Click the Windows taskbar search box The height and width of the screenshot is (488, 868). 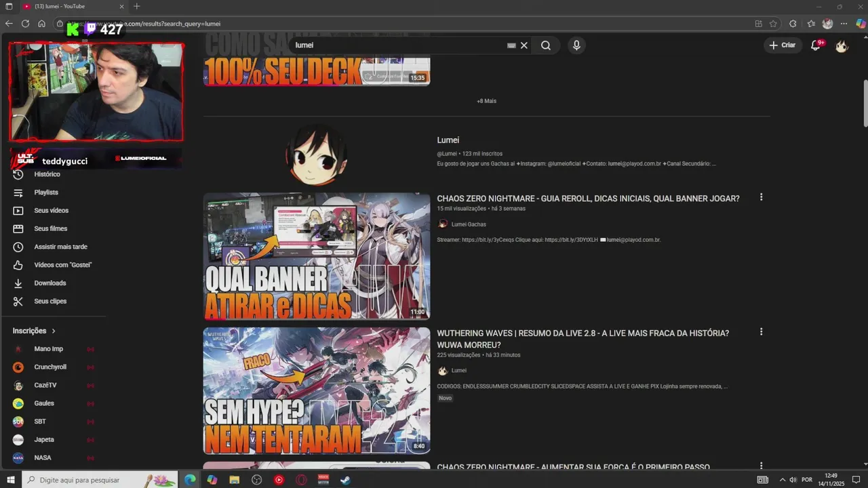[x=100, y=480]
